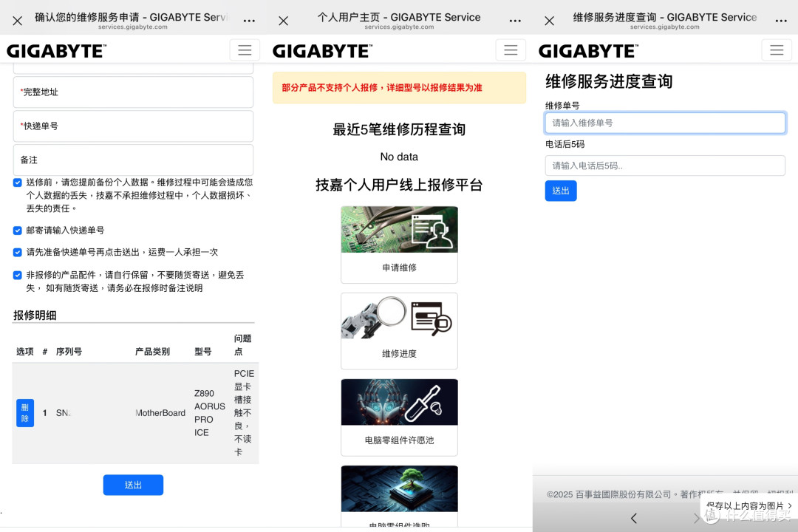Click the 电脑零组件许愿池 label
Viewport: 798px width, 532px height.
pyautogui.click(x=400, y=440)
